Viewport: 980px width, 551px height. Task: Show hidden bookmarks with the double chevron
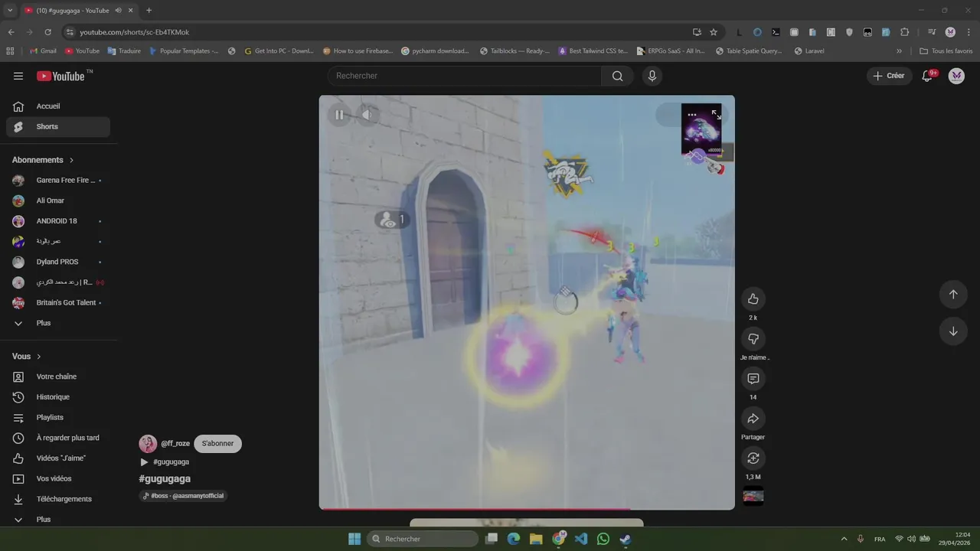coord(899,51)
